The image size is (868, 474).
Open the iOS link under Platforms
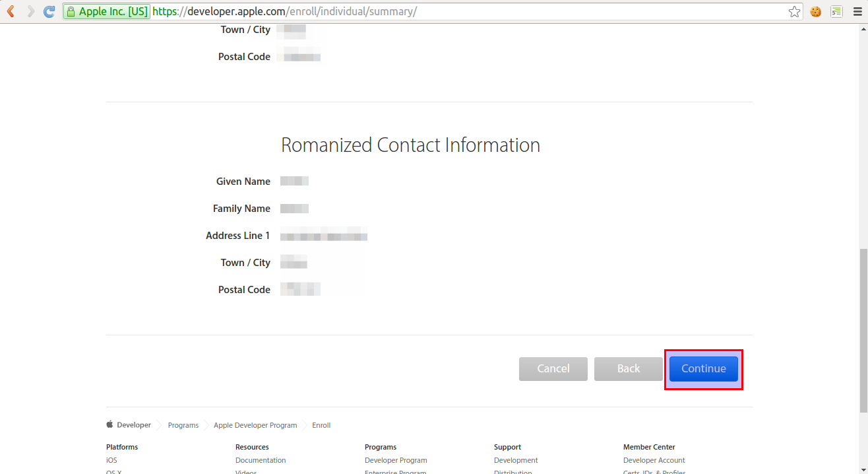coord(111,459)
